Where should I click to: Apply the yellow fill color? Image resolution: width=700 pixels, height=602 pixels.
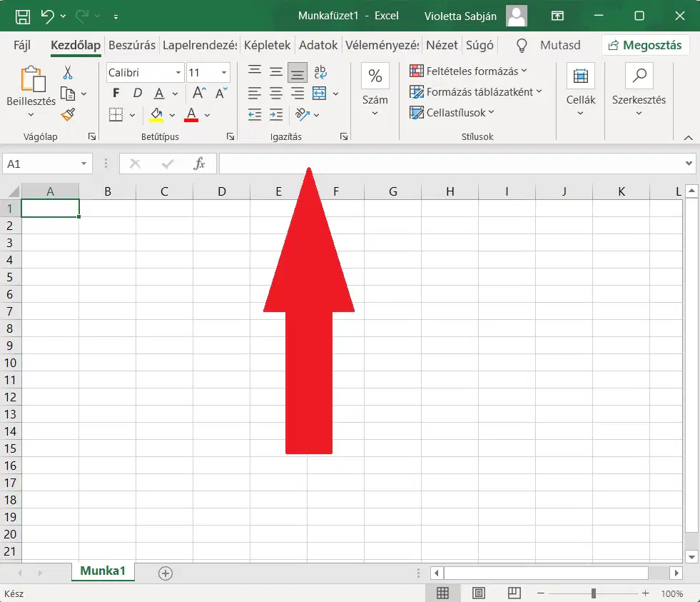(x=156, y=115)
